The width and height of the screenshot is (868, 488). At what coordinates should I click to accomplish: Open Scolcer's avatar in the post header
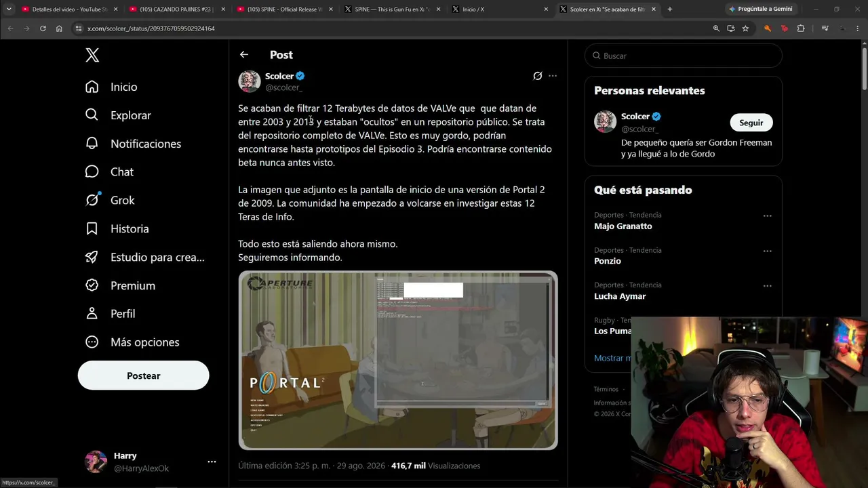(x=250, y=81)
